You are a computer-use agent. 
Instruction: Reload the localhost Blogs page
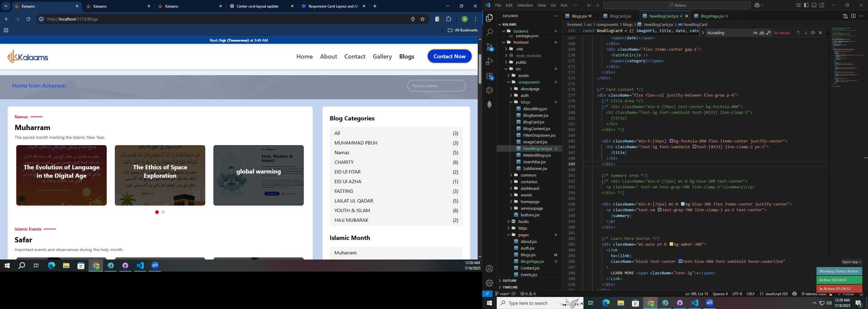[x=28, y=19]
